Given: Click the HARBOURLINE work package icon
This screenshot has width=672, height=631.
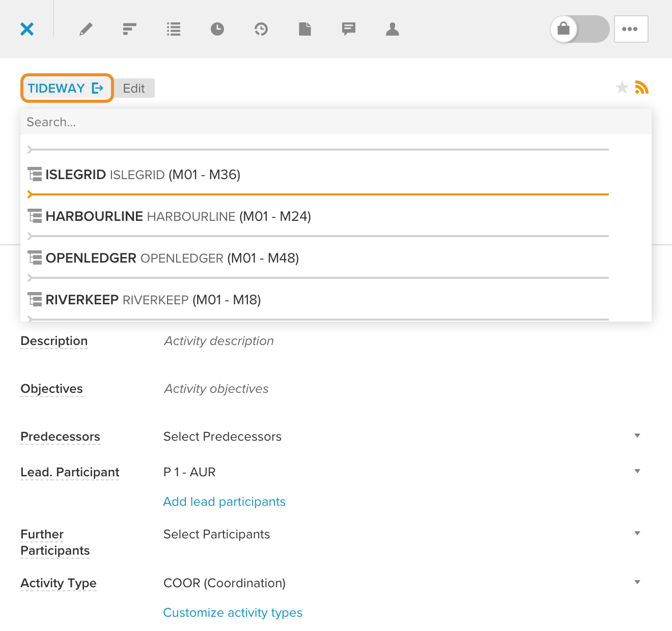Looking at the screenshot, I should pyautogui.click(x=35, y=216).
